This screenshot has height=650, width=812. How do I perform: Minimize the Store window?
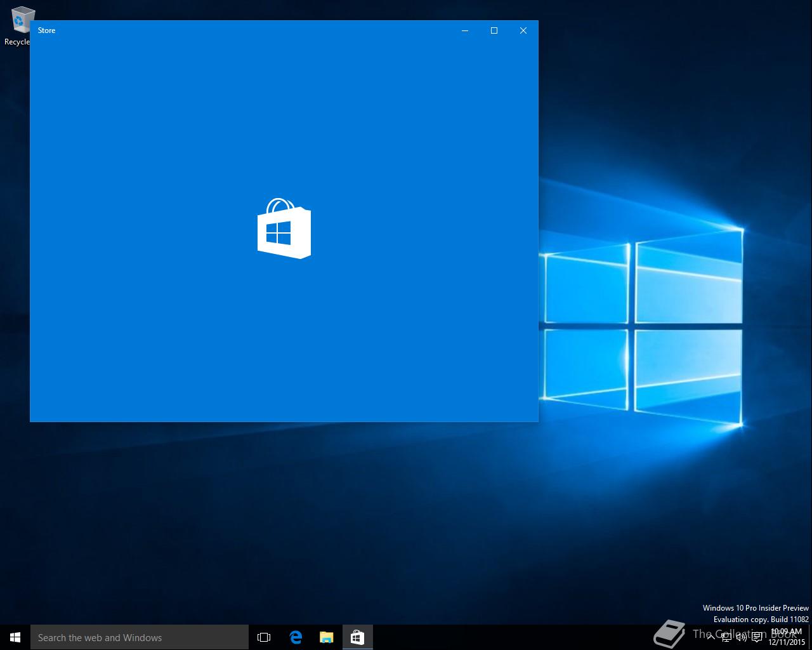tap(465, 30)
